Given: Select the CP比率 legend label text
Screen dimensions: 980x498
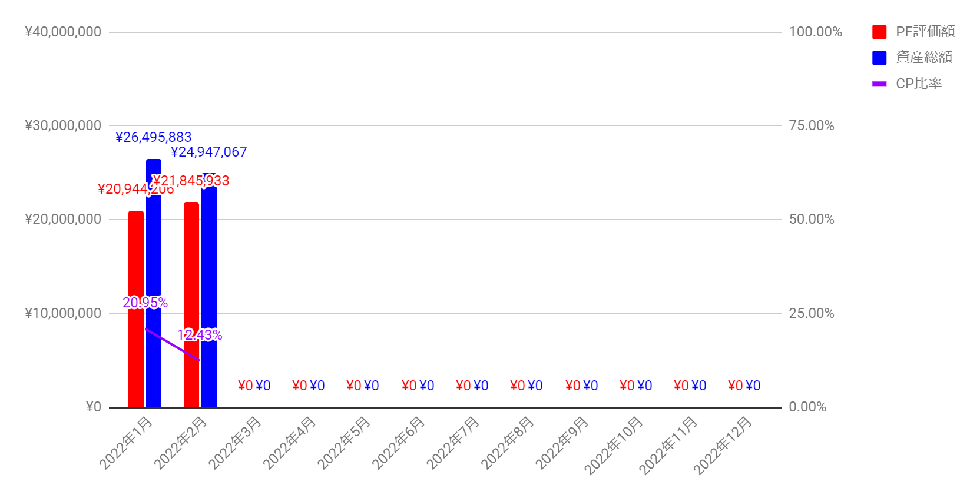Looking at the screenshot, I should [918, 84].
